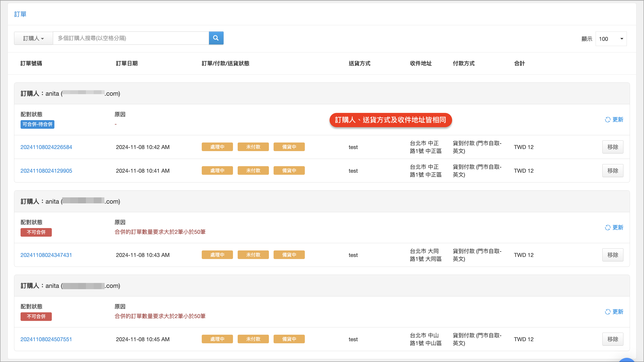Click 處理中 tag for order 20241108024507551
Screen dimensions: 644x362
pos(217,339)
